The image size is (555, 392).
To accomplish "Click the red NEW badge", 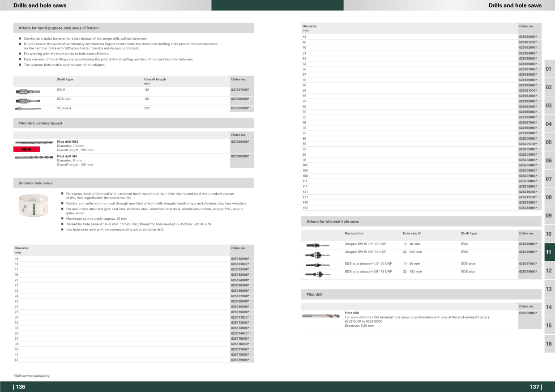I will 27,149.
